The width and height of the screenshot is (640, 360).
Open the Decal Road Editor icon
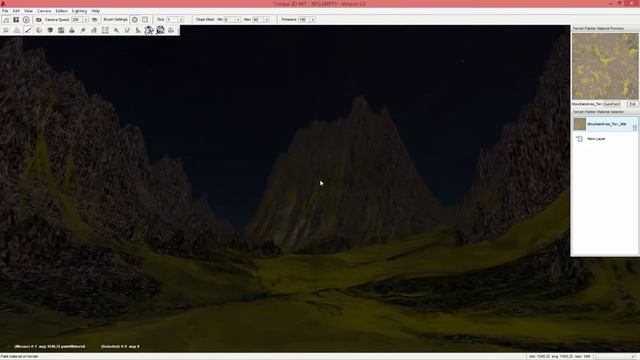click(138, 30)
